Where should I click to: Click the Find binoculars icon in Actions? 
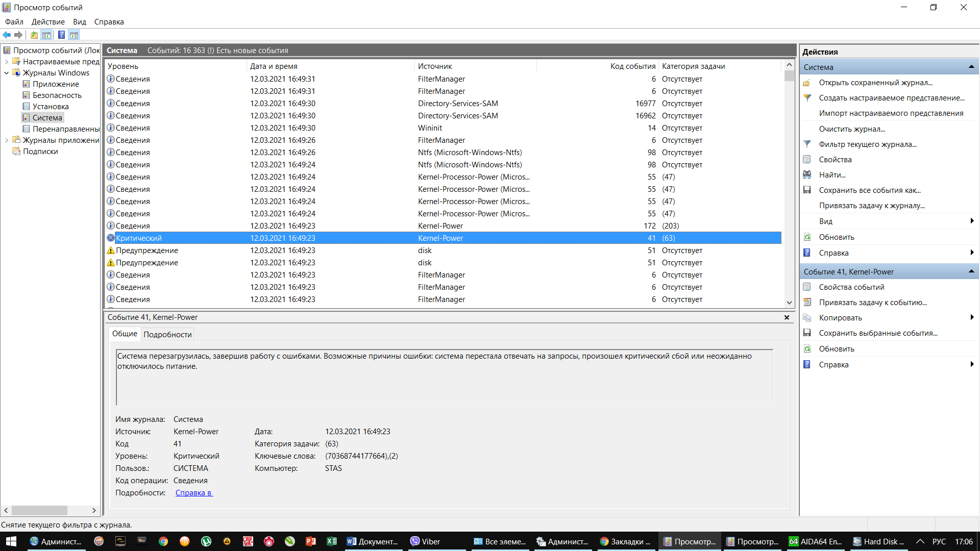807,174
